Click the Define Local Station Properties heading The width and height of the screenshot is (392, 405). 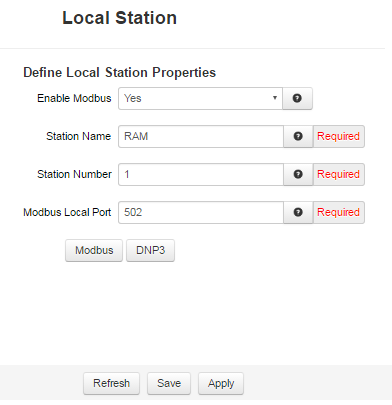120,72
